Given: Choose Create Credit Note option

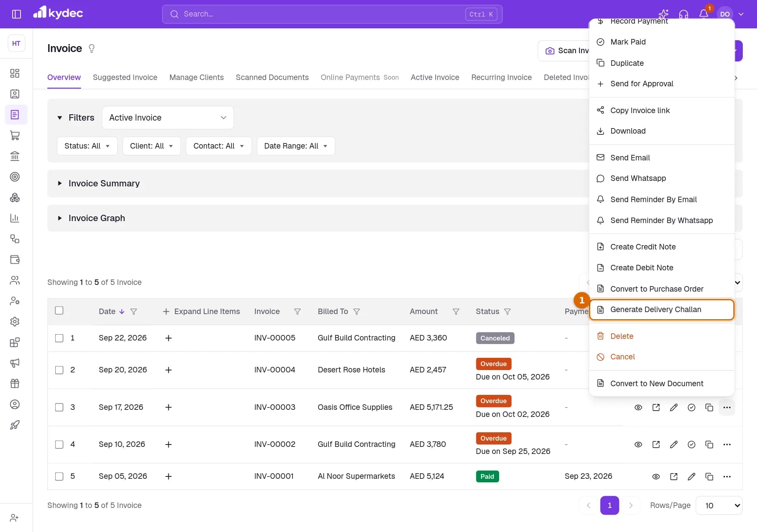Looking at the screenshot, I should (x=662, y=247).
